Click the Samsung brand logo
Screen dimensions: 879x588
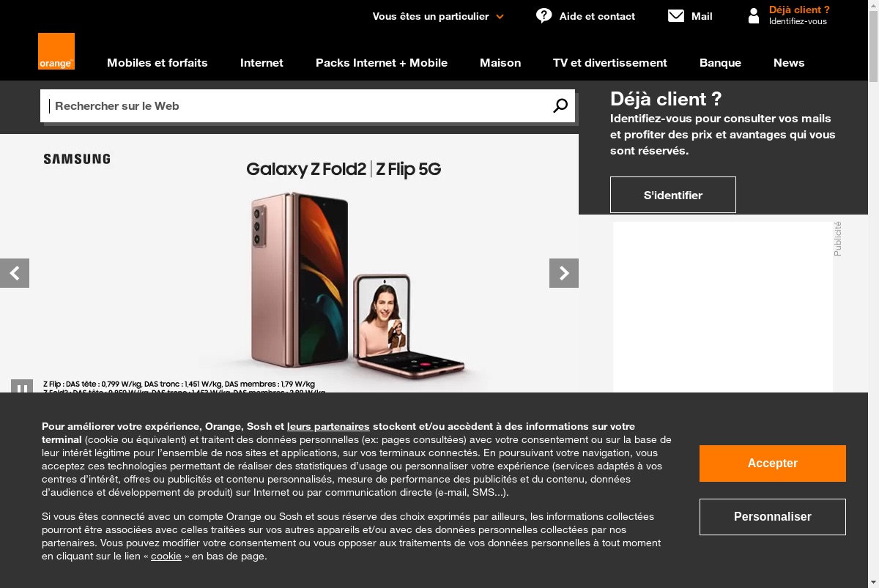pyautogui.click(x=77, y=159)
